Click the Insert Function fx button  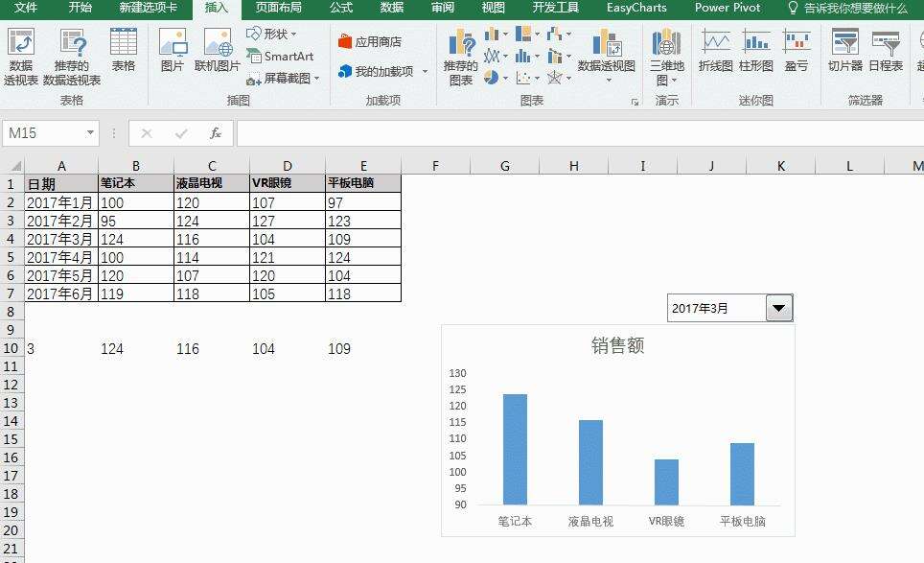click(x=216, y=134)
